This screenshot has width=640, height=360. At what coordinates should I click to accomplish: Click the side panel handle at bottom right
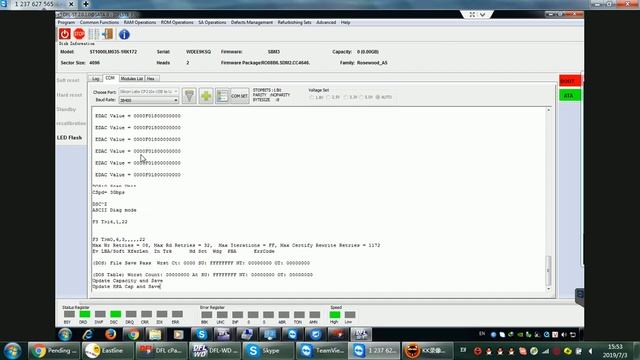[579, 296]
